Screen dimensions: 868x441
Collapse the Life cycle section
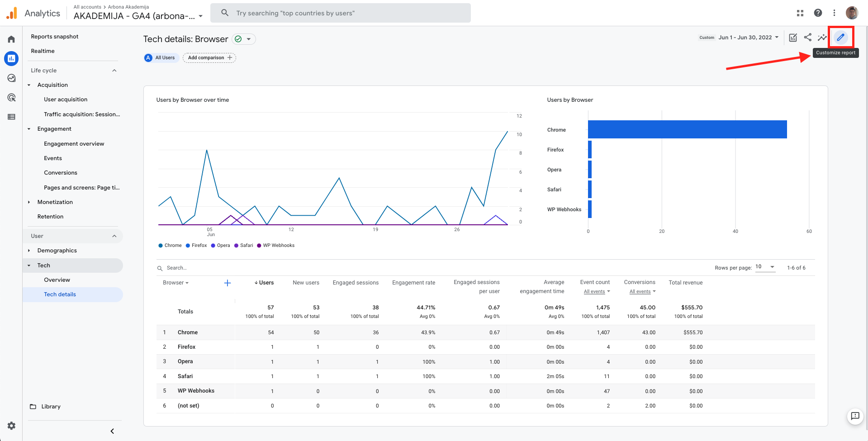(x=114, y=71)
